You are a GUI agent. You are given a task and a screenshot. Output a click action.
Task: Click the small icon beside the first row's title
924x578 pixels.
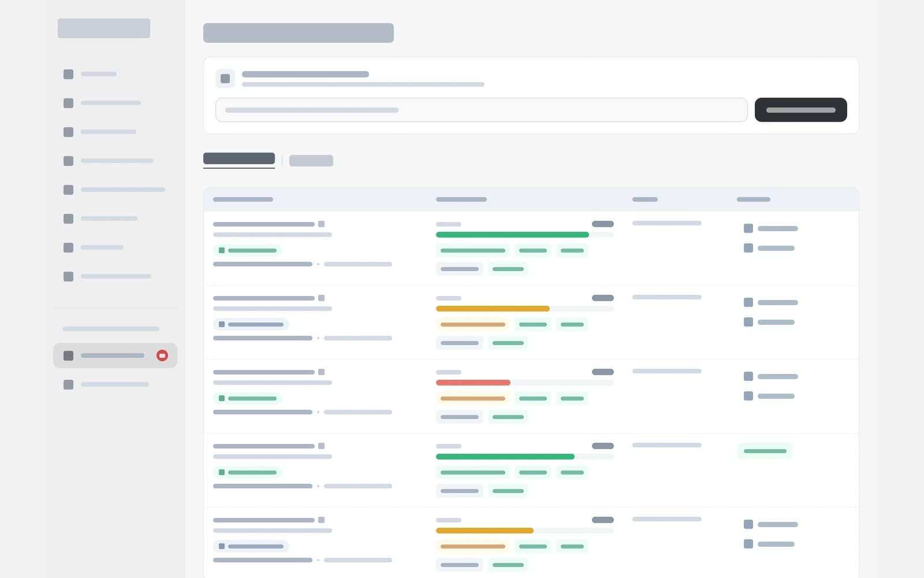pos(322,224)
